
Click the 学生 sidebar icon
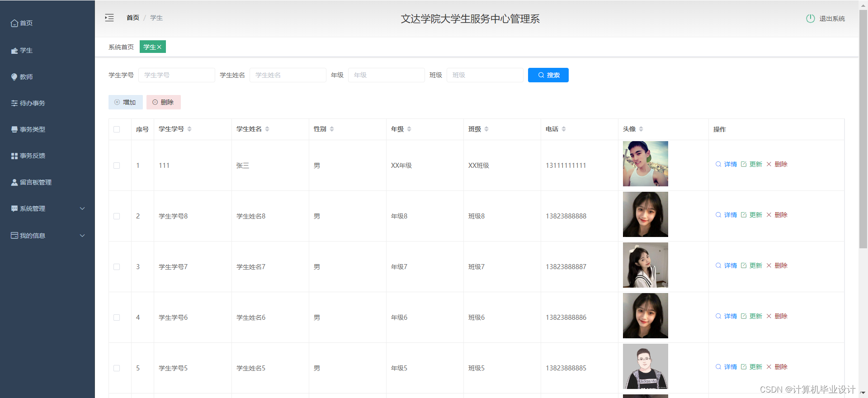(14, 51)
